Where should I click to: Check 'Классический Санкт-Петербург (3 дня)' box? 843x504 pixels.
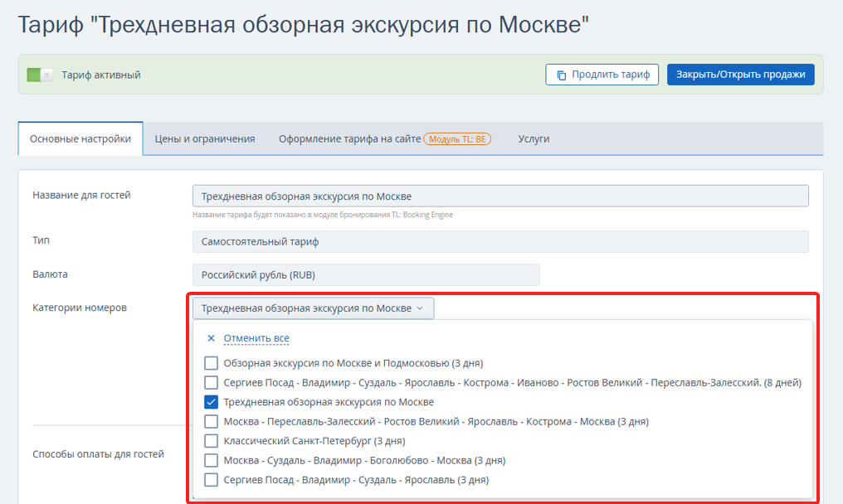pyautogui.click(x=212, y=441)
